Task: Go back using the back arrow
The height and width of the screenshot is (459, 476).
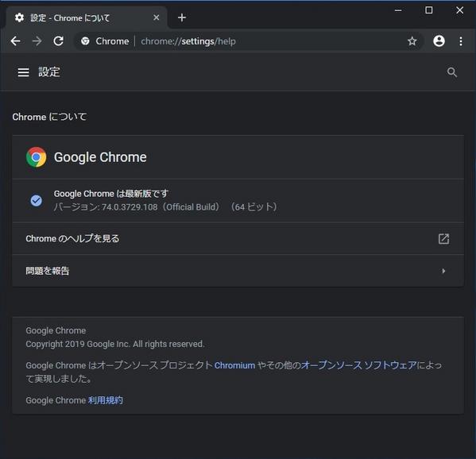Action: [15, 41]
